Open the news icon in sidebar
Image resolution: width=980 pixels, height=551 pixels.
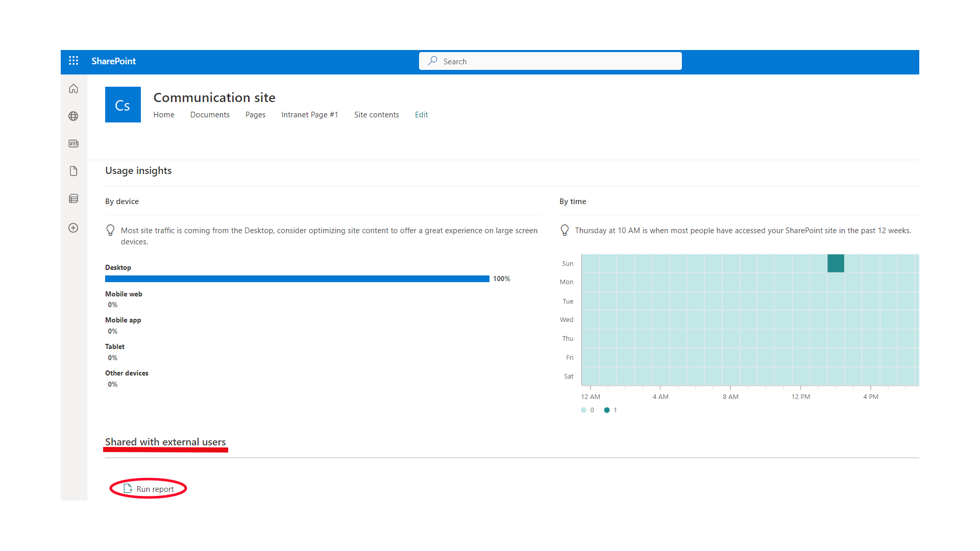point(73,144)
